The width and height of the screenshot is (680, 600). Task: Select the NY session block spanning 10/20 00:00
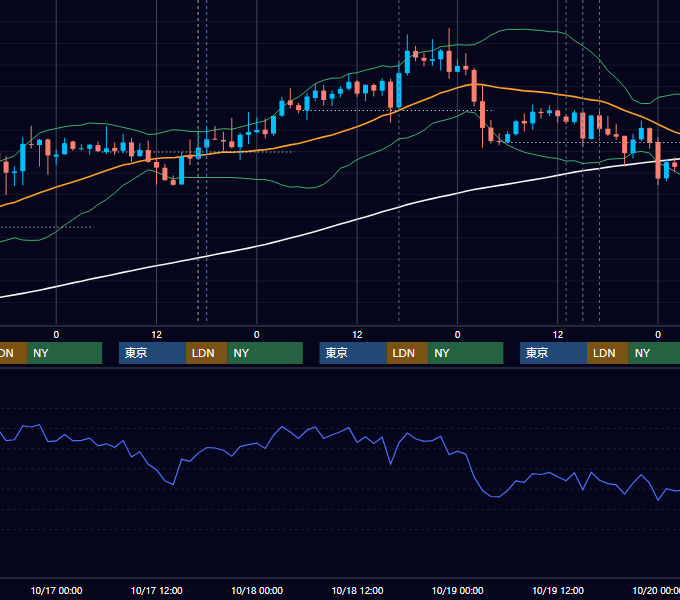[x=654, y=353]
